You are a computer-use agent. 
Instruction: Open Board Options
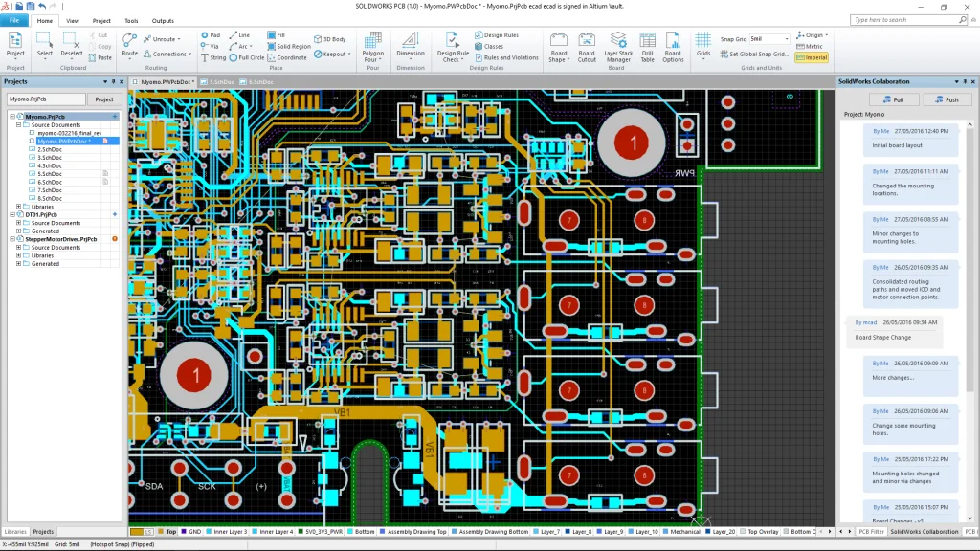[x=673, y=48]
